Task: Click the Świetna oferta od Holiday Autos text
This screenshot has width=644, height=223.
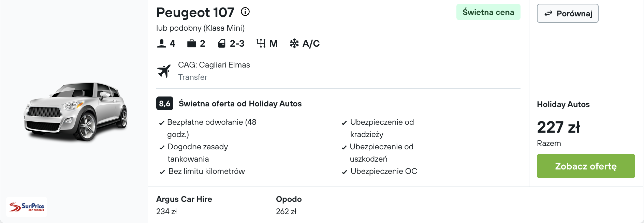Action: (240, 104)
